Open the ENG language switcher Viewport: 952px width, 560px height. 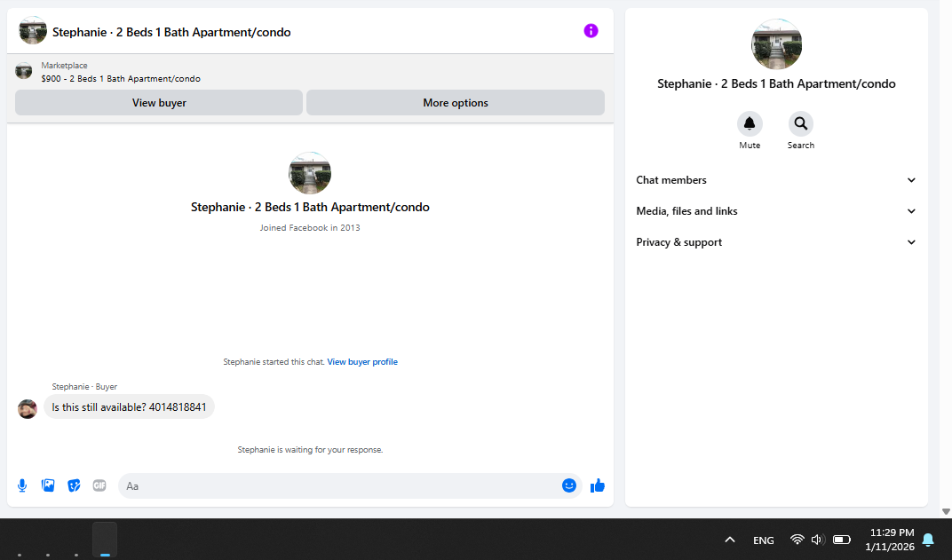click(x=763, y=540)
